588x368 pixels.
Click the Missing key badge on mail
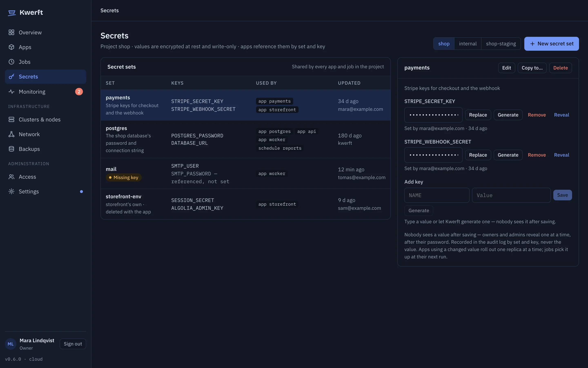(124, 177)
